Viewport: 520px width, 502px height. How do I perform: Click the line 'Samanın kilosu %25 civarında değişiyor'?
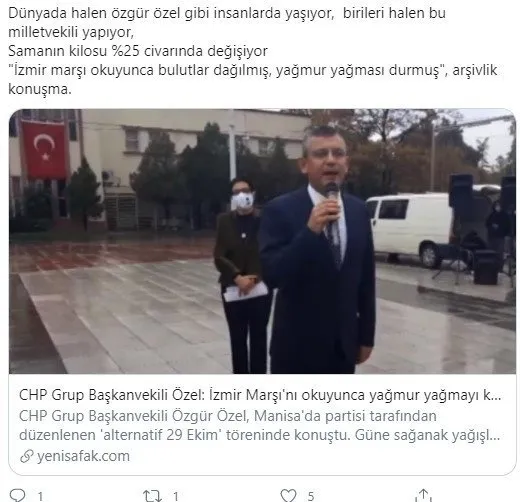pos(138,51)
